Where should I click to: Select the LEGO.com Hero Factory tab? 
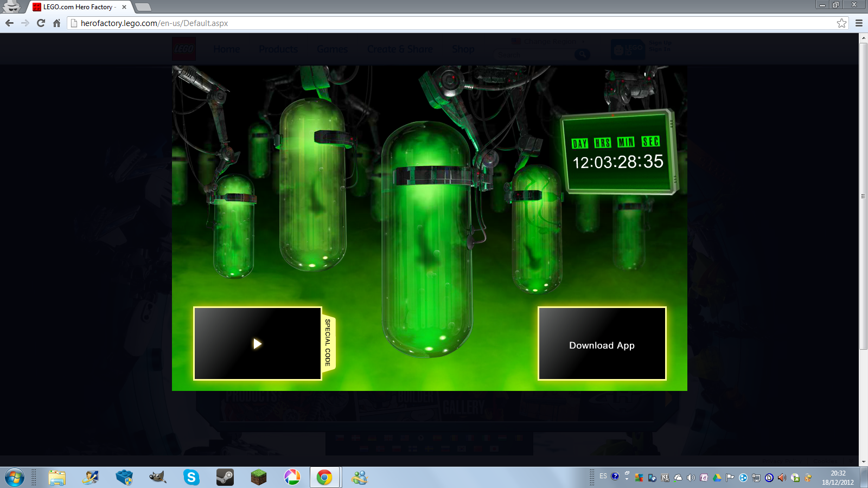click(x=79, y=7)
